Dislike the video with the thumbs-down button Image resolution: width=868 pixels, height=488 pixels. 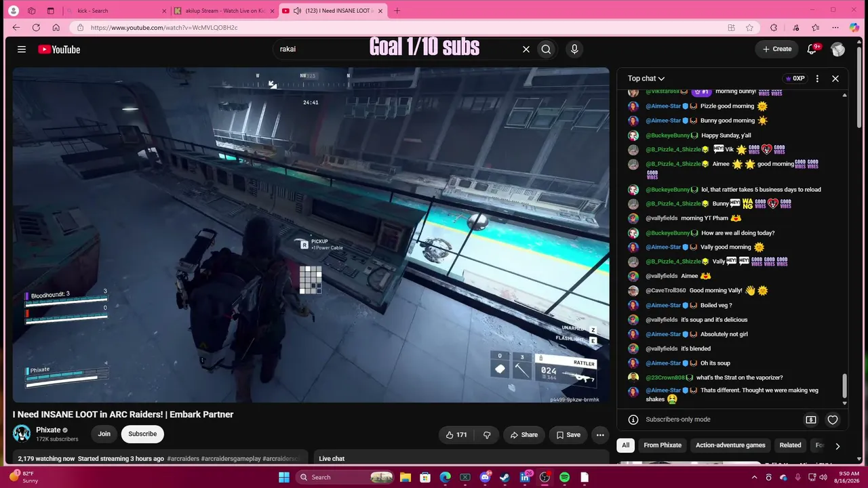click(486, 434)
